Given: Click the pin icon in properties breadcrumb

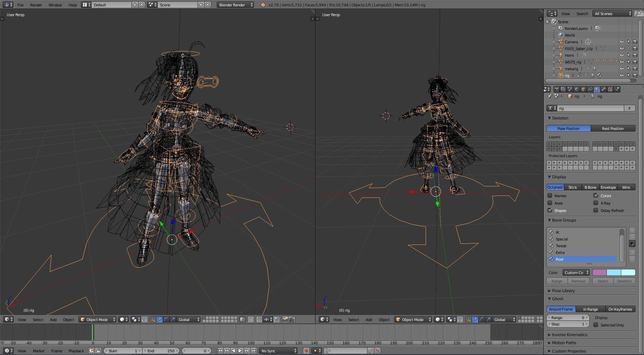Looking at the screenshot, I should click(x=549, y=96).
